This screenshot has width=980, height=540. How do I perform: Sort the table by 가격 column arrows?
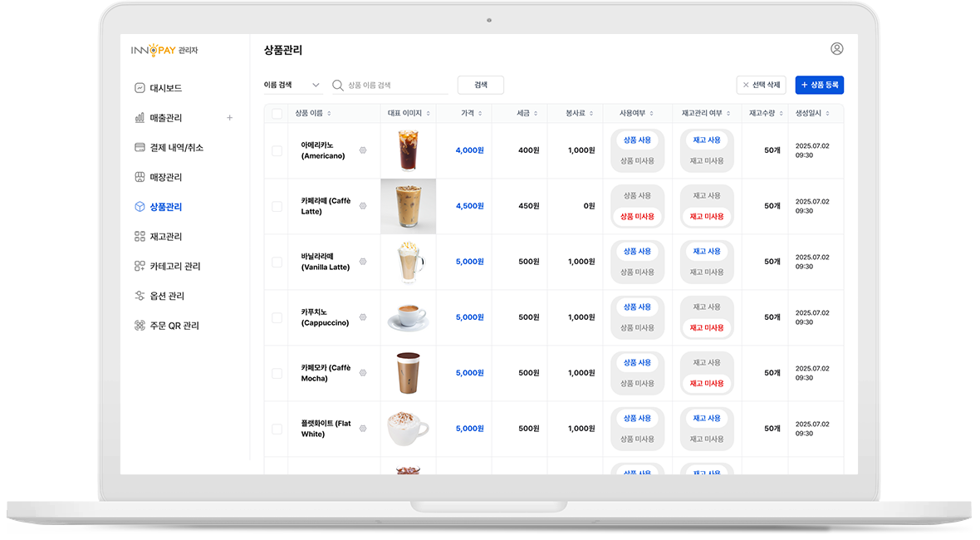tap(479, 113)
